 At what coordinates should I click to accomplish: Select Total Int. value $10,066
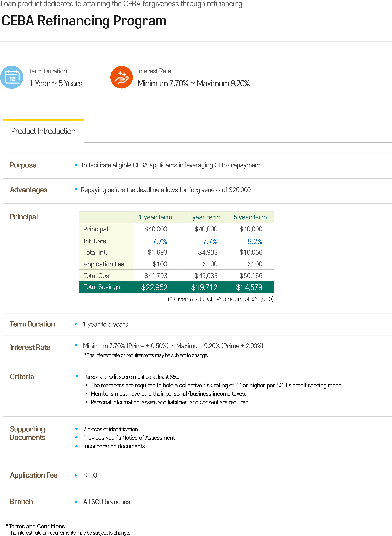[251, 252]
